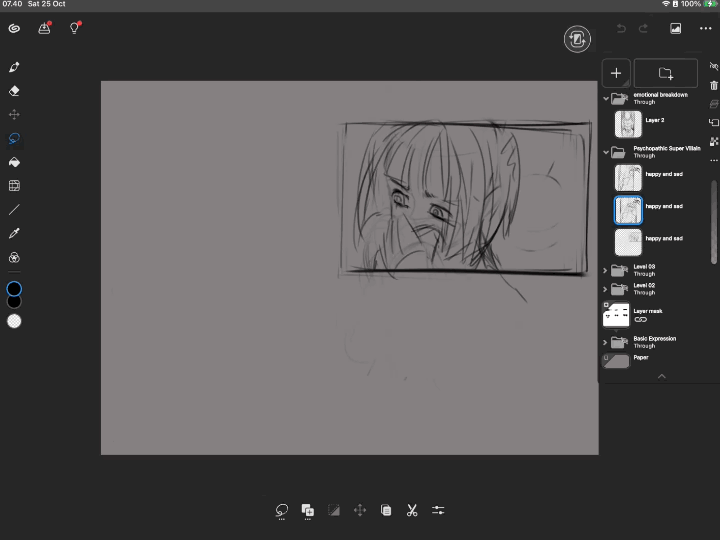Pick the Eyedropper tool
This screenshot has height=540, width=720.
tap(14, 233)
